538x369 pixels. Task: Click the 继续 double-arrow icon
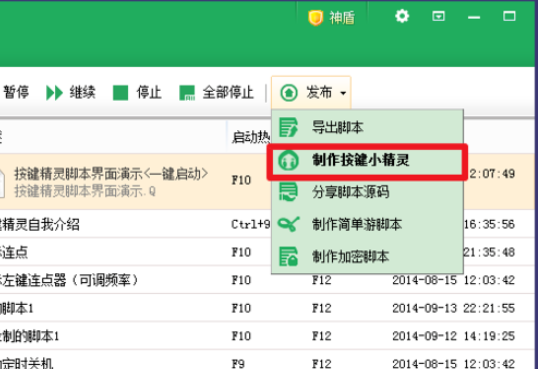54,93
